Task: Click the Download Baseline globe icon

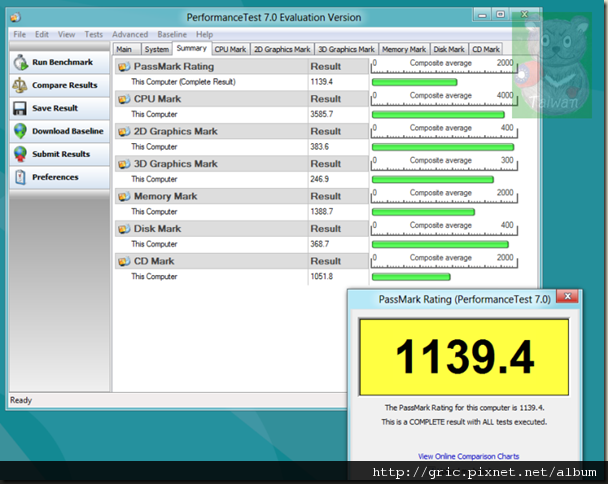Action: [20, 131]
